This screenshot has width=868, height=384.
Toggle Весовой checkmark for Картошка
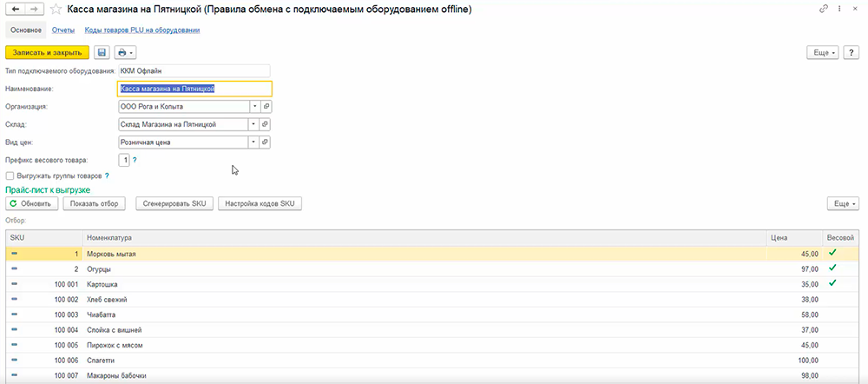point(832,283)
